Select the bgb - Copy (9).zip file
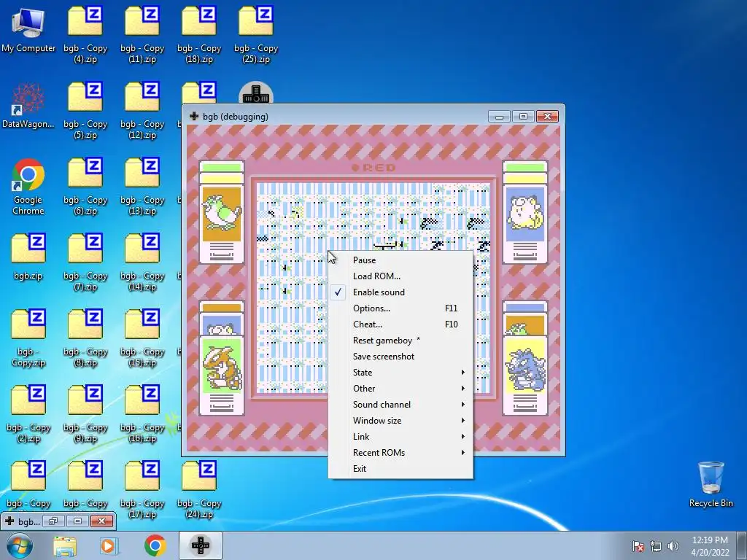 point(85,414)
